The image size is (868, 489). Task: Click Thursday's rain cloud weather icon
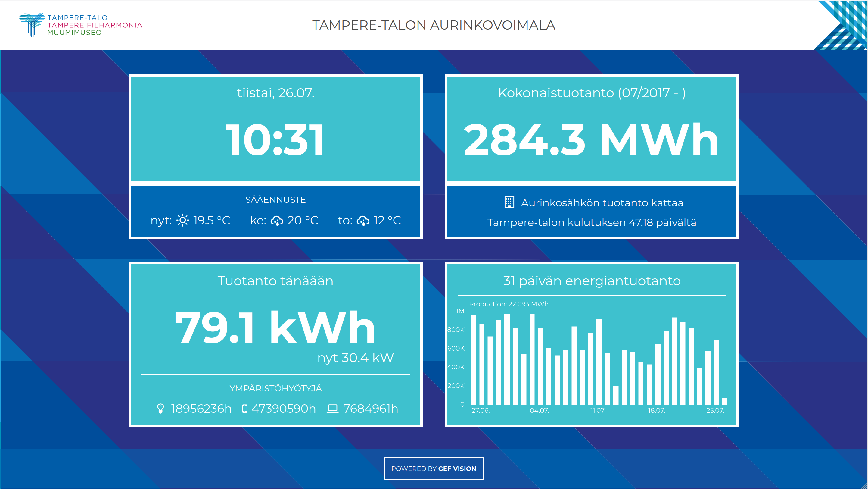(363, 221)
